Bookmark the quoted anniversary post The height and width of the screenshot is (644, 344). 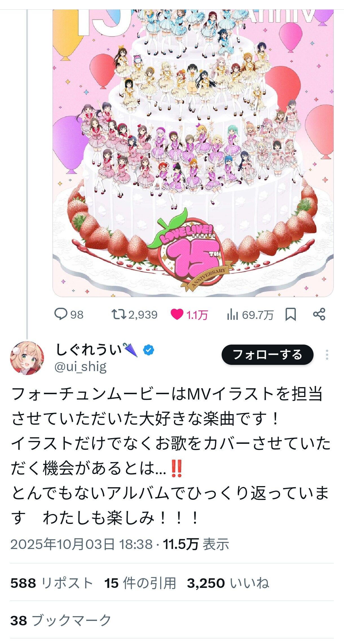[x=291, y=314]
